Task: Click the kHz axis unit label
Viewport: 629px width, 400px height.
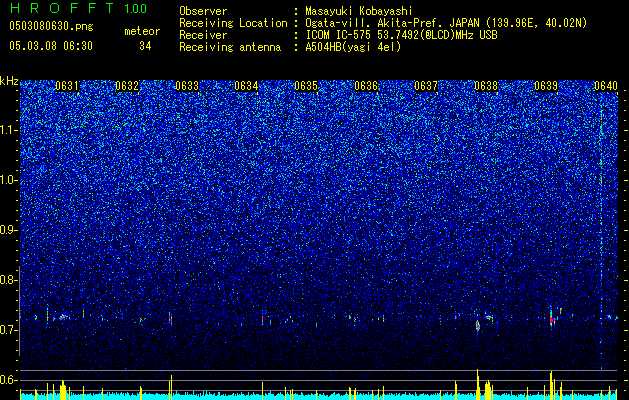Action: (9, 81)
